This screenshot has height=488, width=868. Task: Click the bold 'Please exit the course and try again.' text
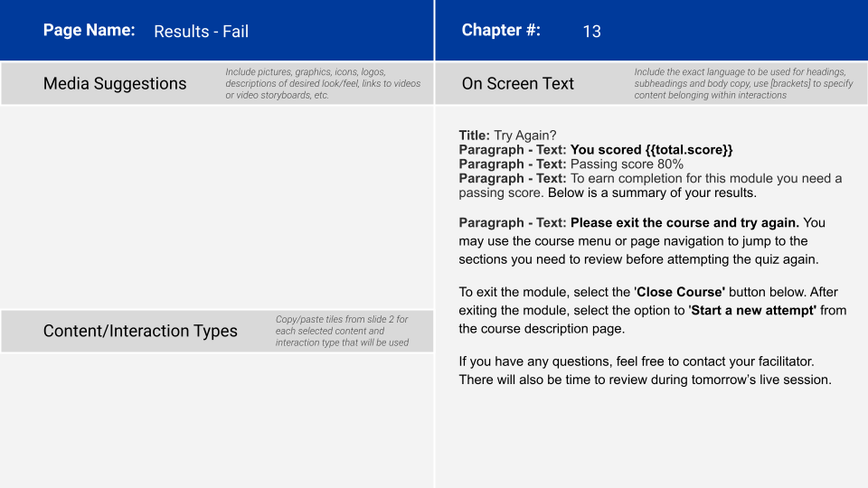[684, 222]
